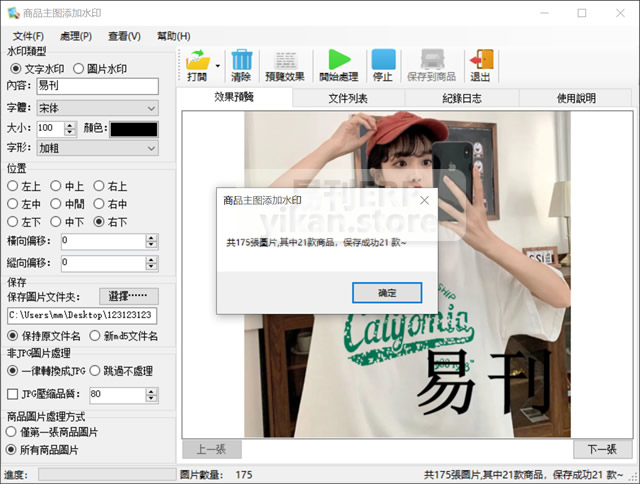Switch to the 文件列表 tab
640x484 pixels.
click(348, 98)
